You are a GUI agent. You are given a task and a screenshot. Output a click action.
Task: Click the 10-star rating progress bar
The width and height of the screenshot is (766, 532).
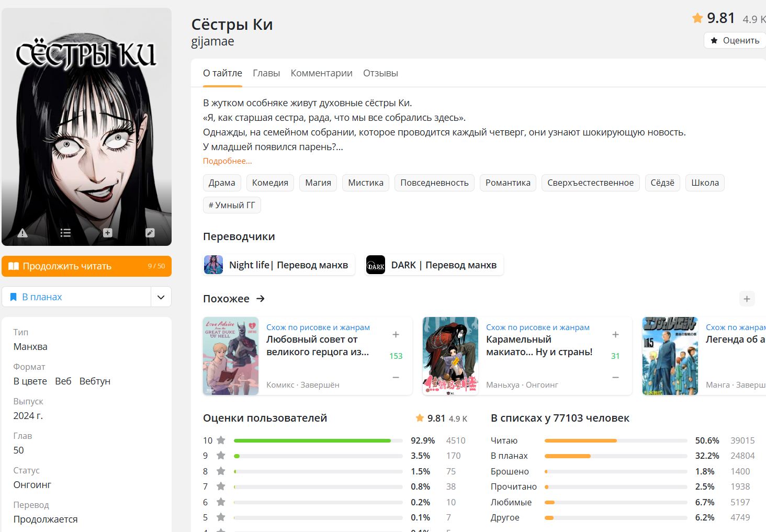tap(318, 440)
